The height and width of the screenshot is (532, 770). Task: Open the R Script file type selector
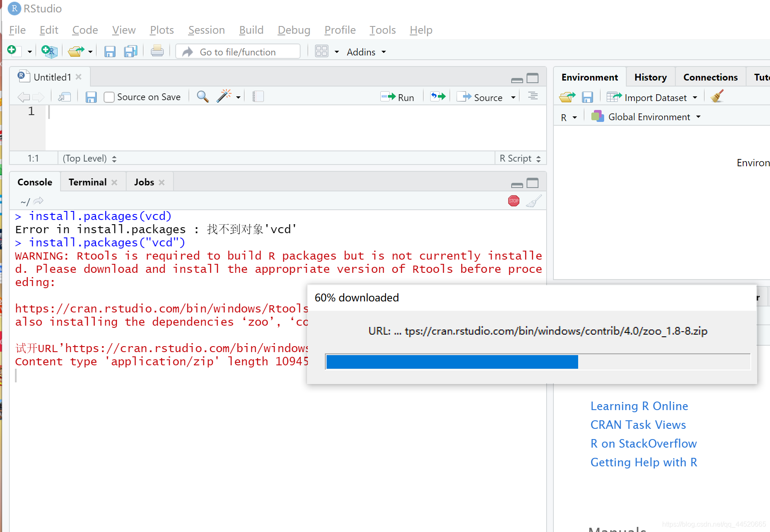pos(520,159)
